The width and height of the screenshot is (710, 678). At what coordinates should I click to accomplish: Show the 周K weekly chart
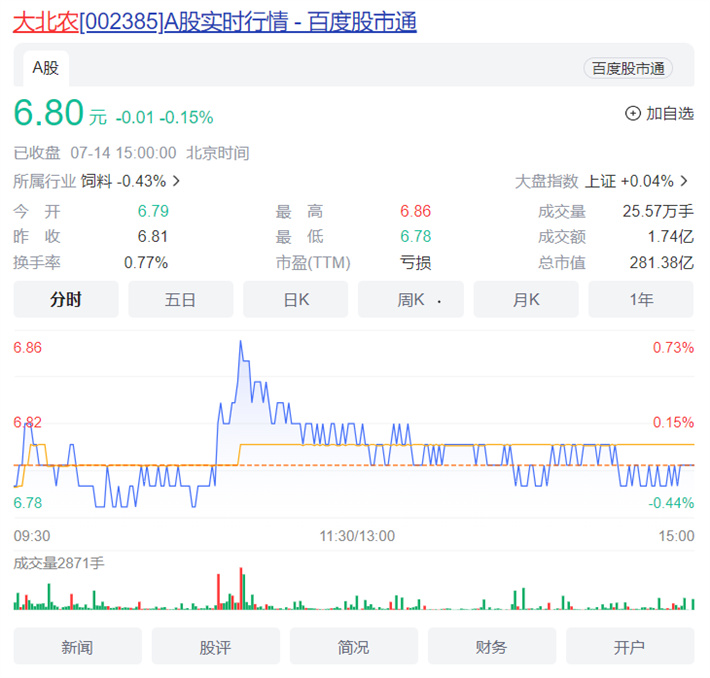[411, 300]
